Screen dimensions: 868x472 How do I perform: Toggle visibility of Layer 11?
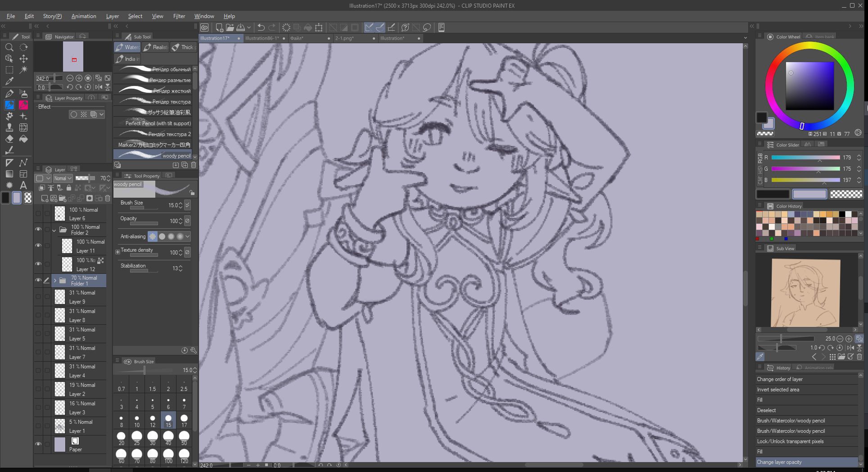(x=38, y=245)
